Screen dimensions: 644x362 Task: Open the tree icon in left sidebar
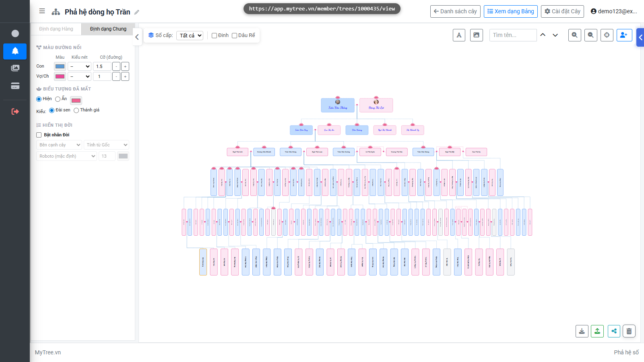tap(15, 51)
